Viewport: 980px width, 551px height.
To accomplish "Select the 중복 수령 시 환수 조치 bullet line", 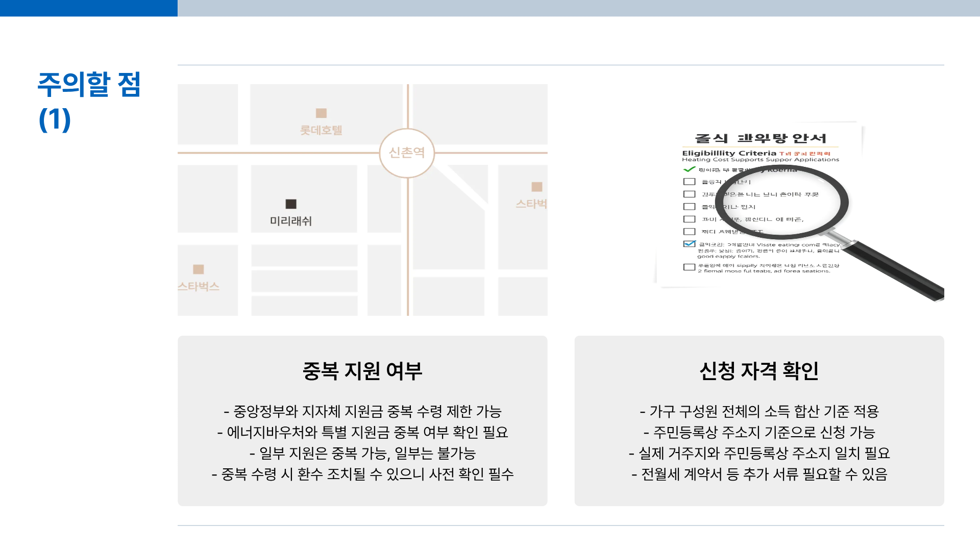I will point(362,474).
